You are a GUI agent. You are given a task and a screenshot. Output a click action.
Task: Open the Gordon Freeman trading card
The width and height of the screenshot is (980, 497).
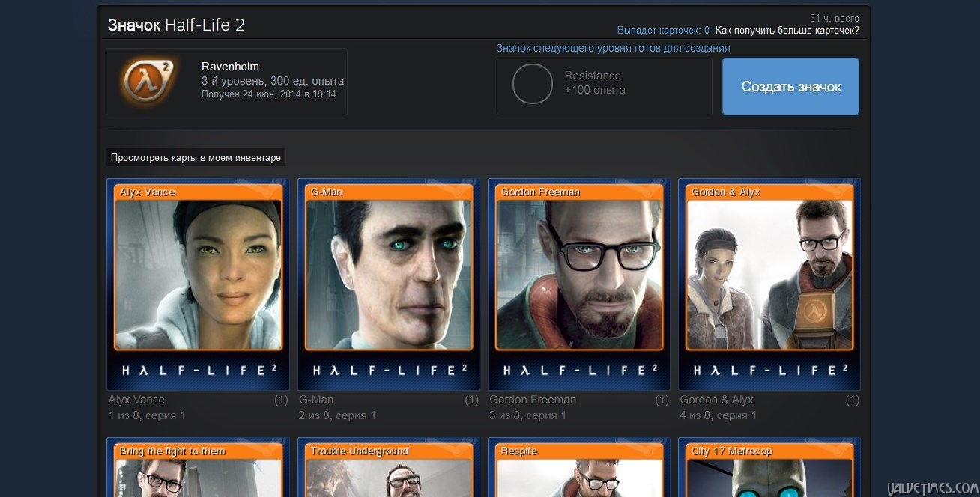[x=578, y=284]
